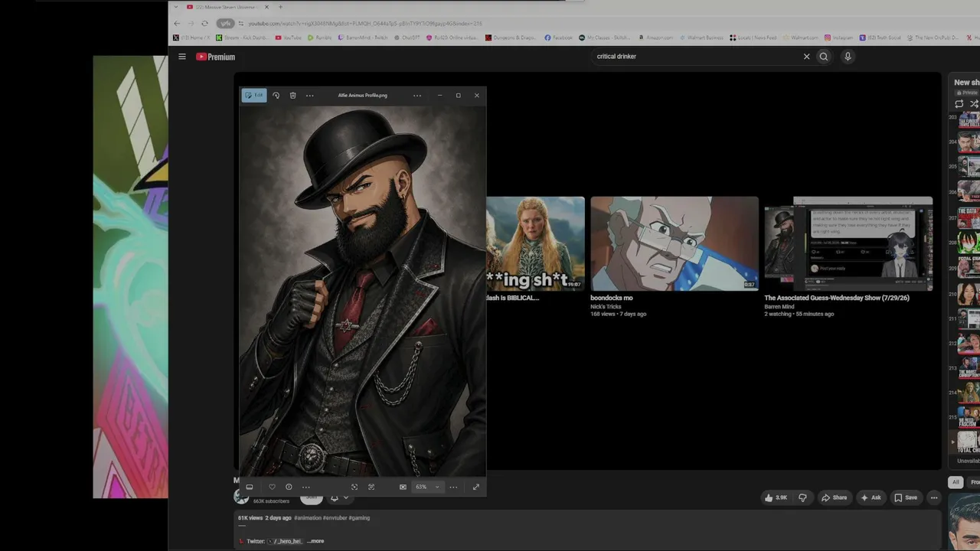Open more actions menu beside Save
Viewport: 980px width, 551px height.
click(x=934, y=497)
